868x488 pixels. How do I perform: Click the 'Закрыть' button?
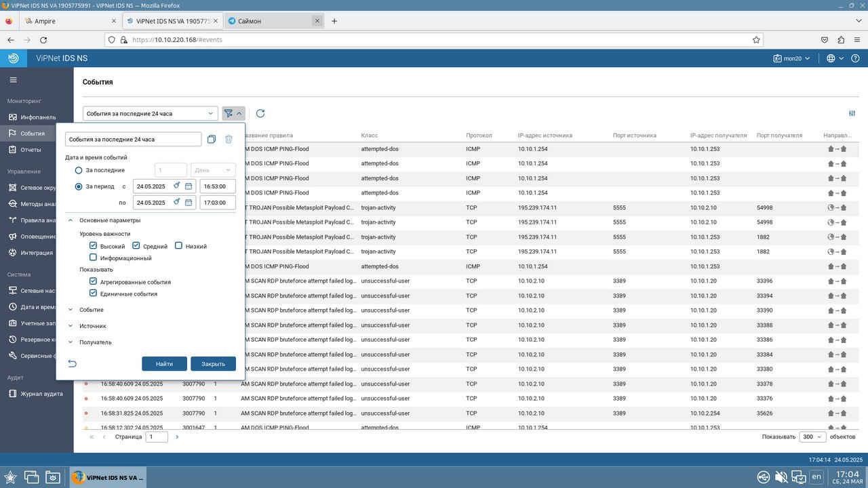click(213, 364)
